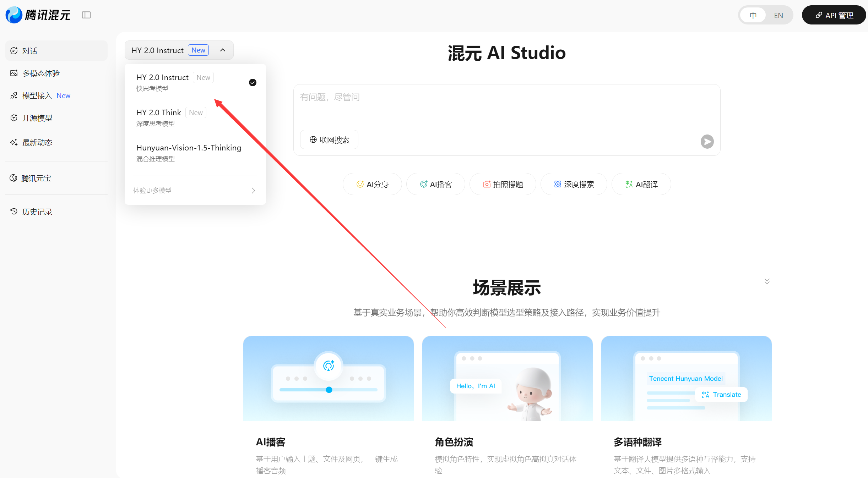Click the AI翻译 quick action
868x478 pixels.
click(641, 184)
